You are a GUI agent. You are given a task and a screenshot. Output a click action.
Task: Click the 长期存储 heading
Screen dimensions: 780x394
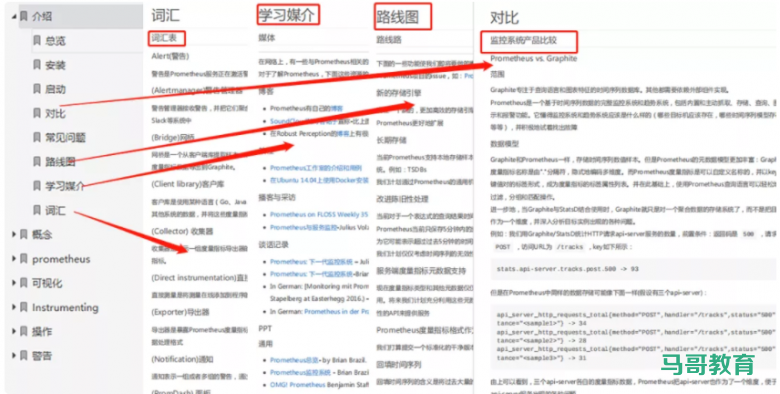tap(391, 141)
